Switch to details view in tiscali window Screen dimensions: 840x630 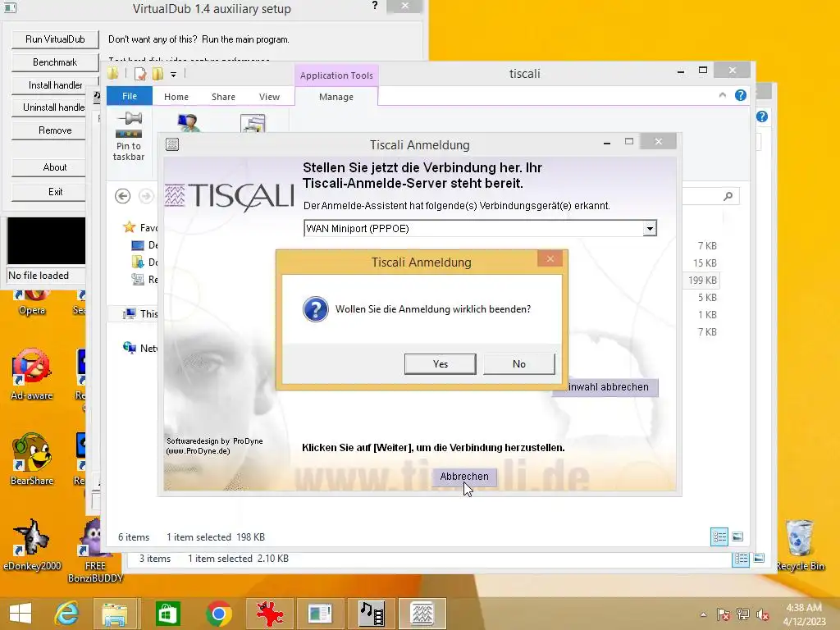point(719,536)
